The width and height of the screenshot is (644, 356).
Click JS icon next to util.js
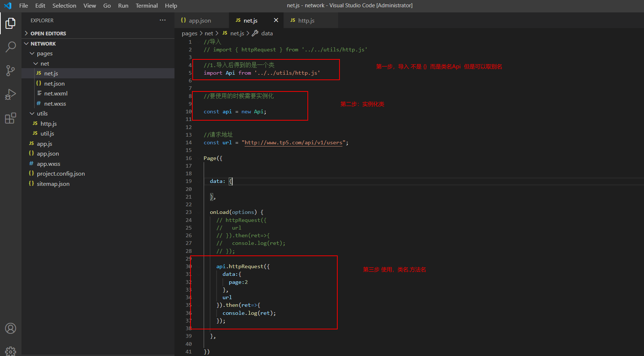coord(35,133)
